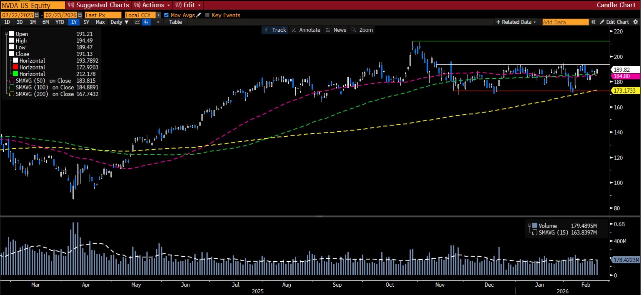Click the Edit Chart button
This screenshot has height=295, width=644.
[615, 22]
